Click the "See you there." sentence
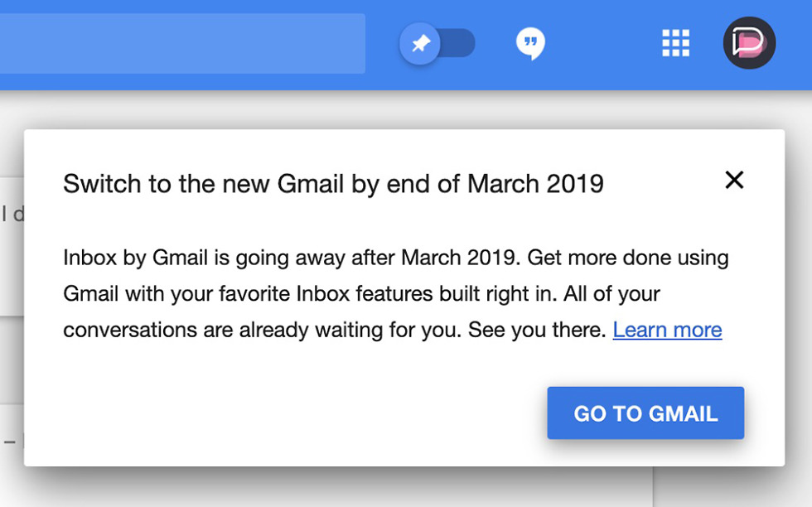 537,330
